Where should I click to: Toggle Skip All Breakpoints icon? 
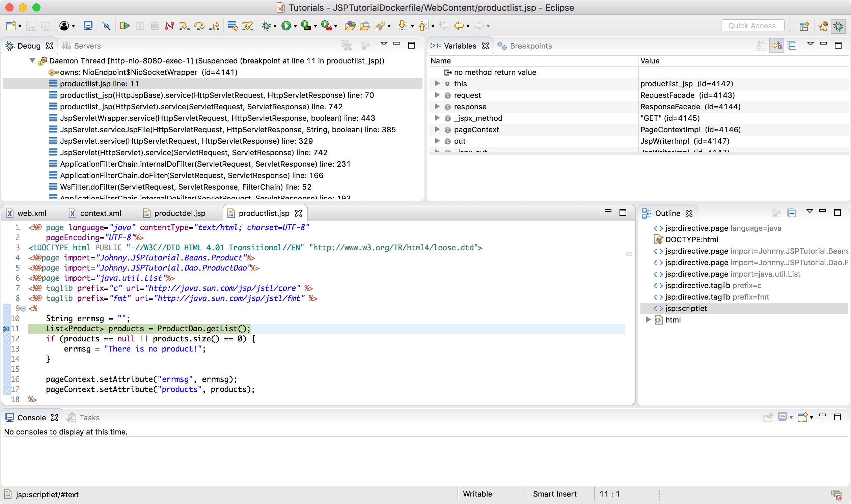106,26
